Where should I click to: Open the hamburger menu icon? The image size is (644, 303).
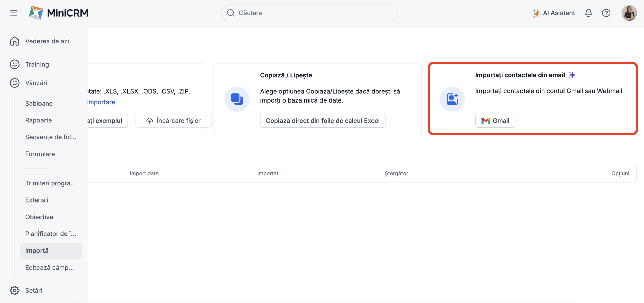[x=14, y=13]
